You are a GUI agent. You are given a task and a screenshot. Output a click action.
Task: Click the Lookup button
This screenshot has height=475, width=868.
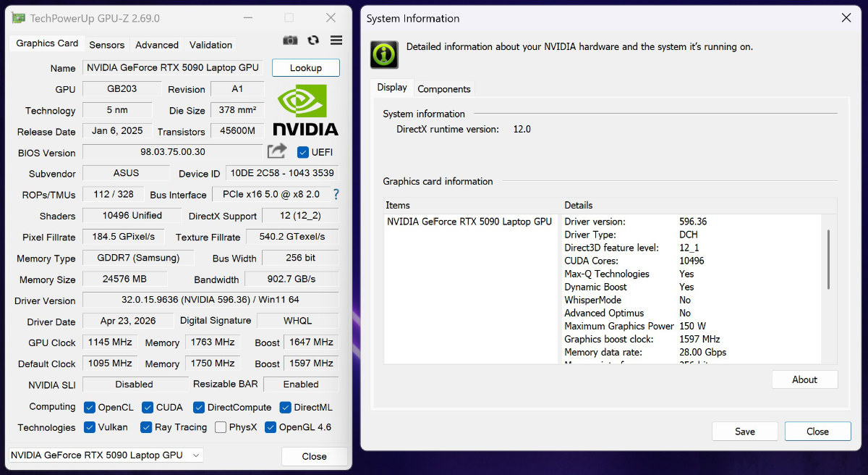coord(306,67)
